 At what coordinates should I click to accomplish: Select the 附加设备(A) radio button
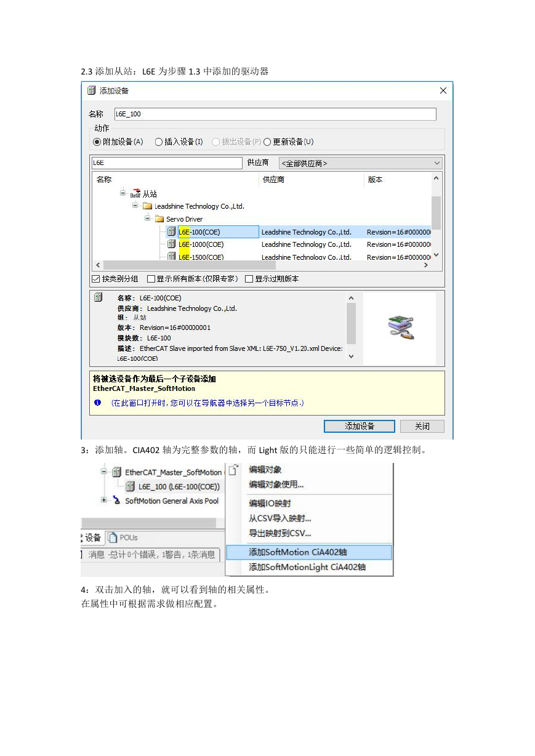(97, 142)
